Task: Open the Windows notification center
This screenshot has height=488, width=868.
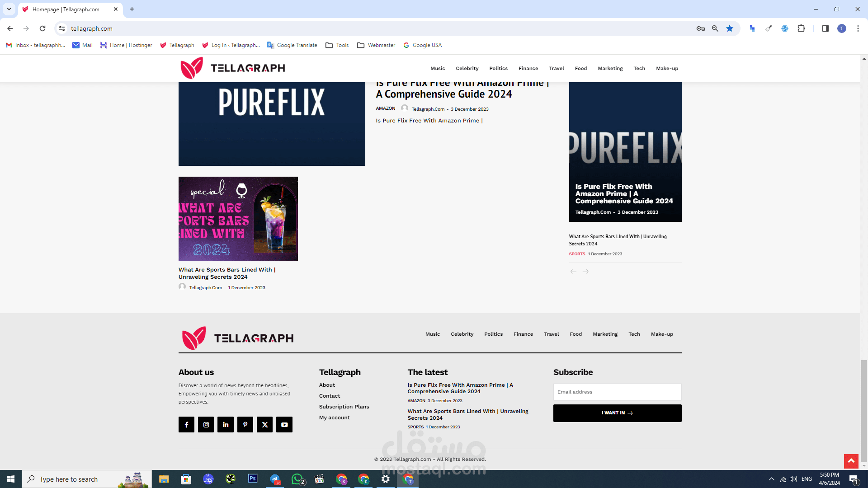Action: pyautogui.click(x=854, y=479)
